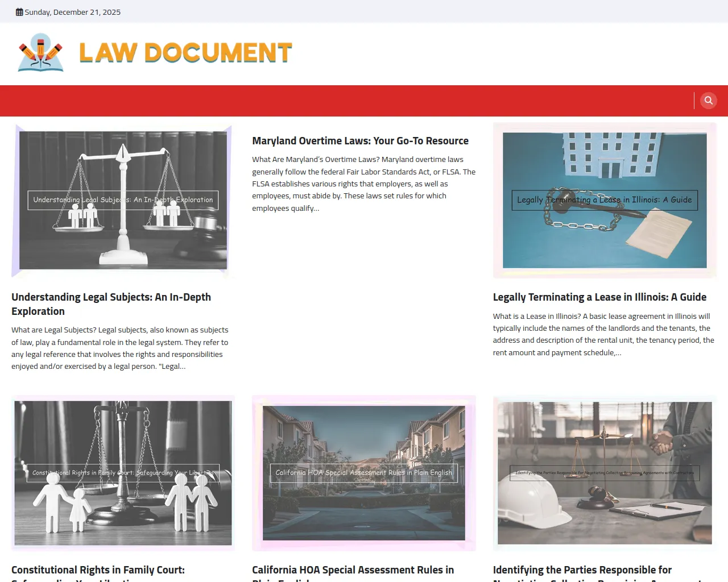Open 'Legally Terminating a Lease in Illinois' heading
The width and height of the screenshot is (728, 582).
click(x=599, y=297)
